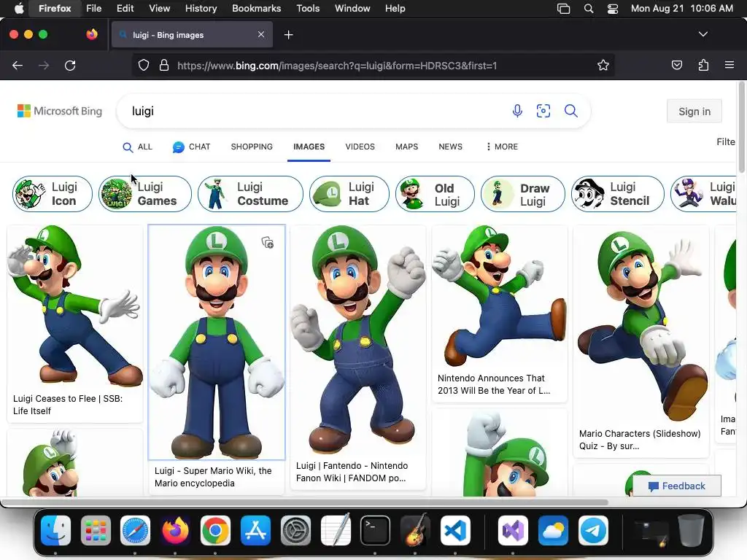747x560 pixels.
Task: Open the Super Mario Wiki Luigi image
Action: [x=217, y=343]
